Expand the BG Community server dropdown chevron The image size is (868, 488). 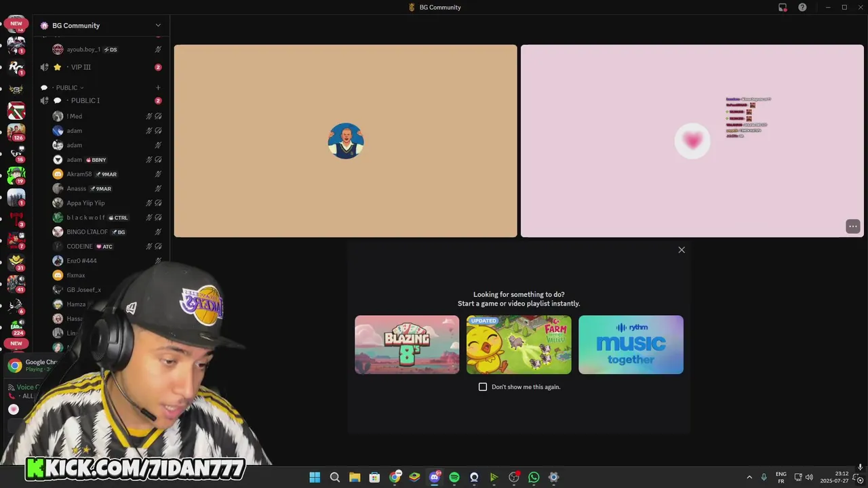(x=158, y=26)
